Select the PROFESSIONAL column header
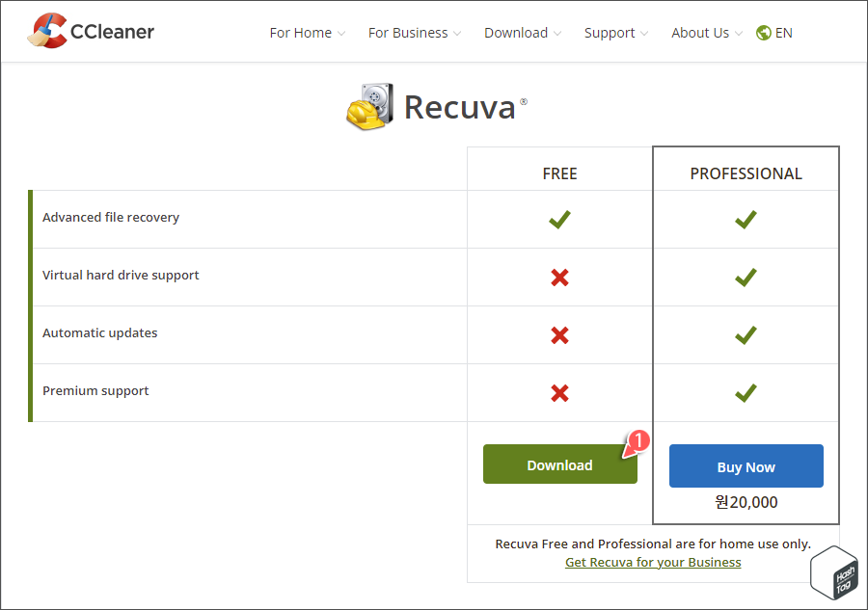Viewport: 868px width, 610px height. (x=746, y=173)
